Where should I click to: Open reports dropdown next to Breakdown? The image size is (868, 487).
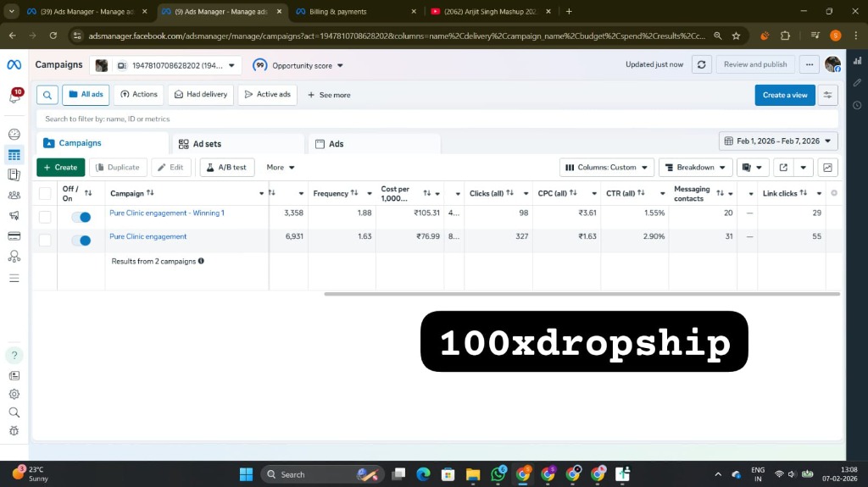coord(753,168)
